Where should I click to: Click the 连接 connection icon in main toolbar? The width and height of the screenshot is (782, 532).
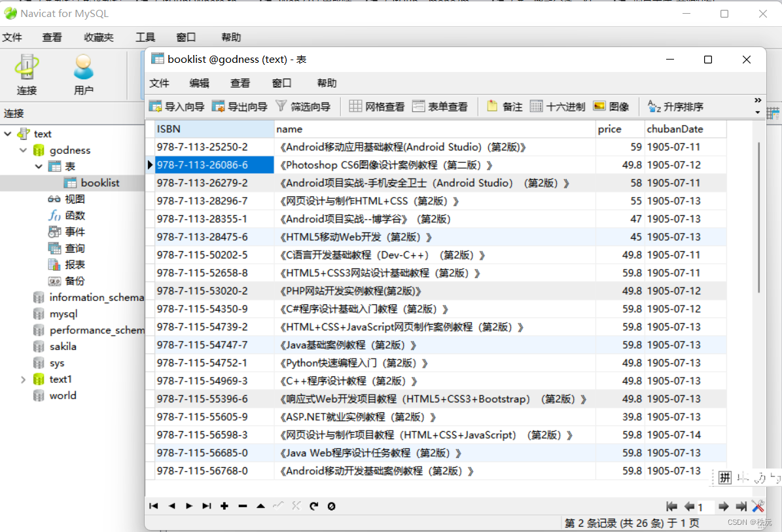pyautogui.click(x=26, y=75)
